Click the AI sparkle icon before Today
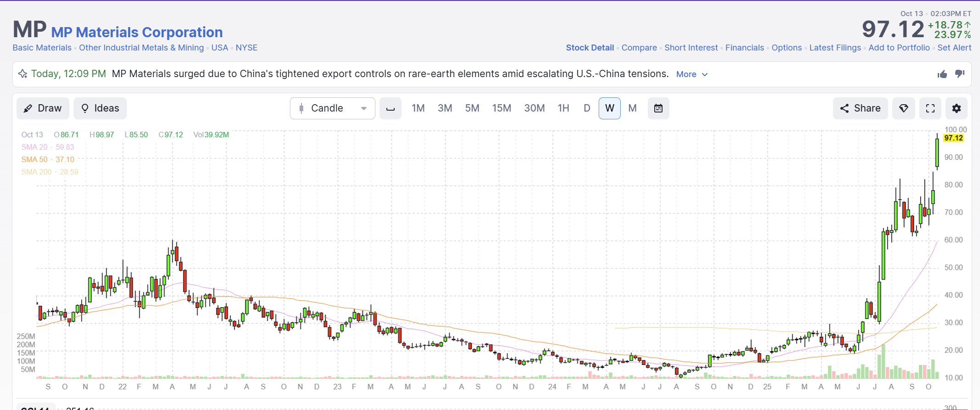The width and height of the screenshot is (980, 410). [x=23, y=73]
